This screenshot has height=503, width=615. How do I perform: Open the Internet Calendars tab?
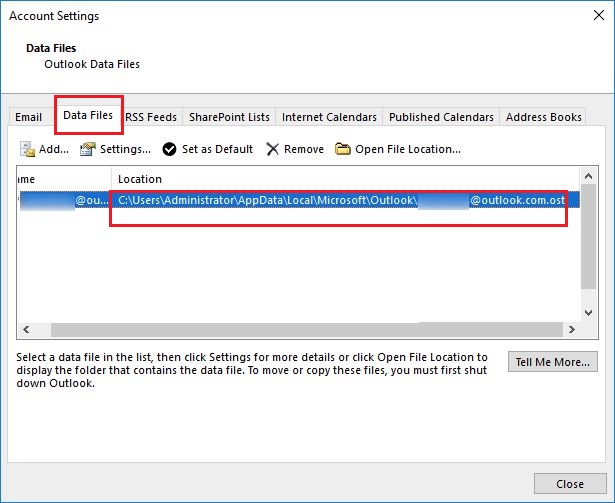329,117
